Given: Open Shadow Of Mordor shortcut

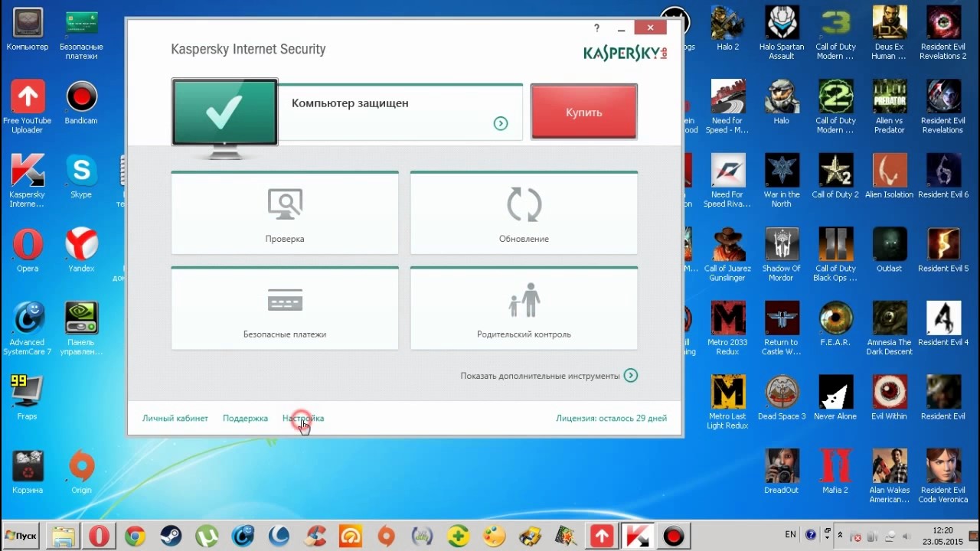Looking at the screenshot, I should click(x=782, y=255).
